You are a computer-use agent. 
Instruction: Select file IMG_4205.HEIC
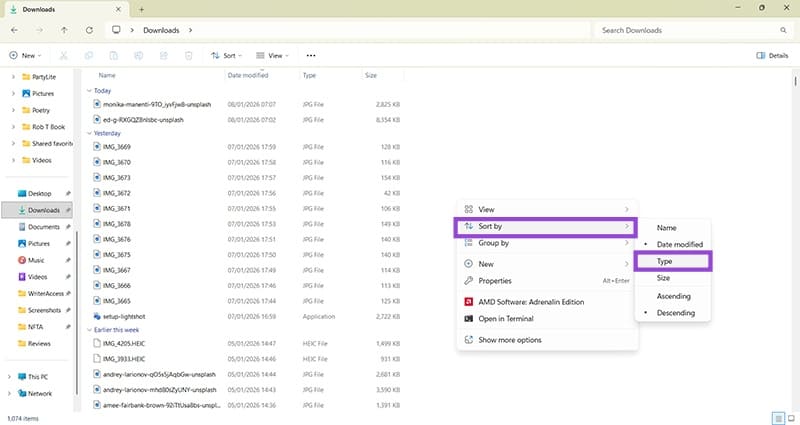pos(124,343)
